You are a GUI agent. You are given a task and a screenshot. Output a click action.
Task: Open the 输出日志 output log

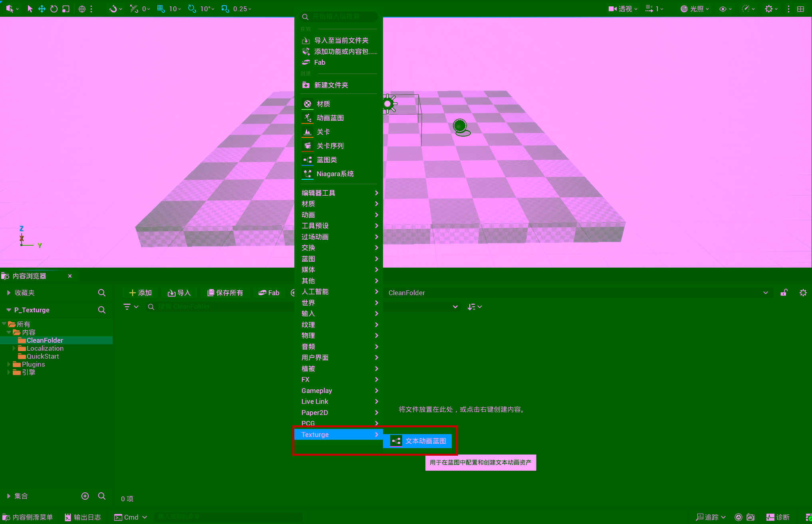[x=83, y=517]
